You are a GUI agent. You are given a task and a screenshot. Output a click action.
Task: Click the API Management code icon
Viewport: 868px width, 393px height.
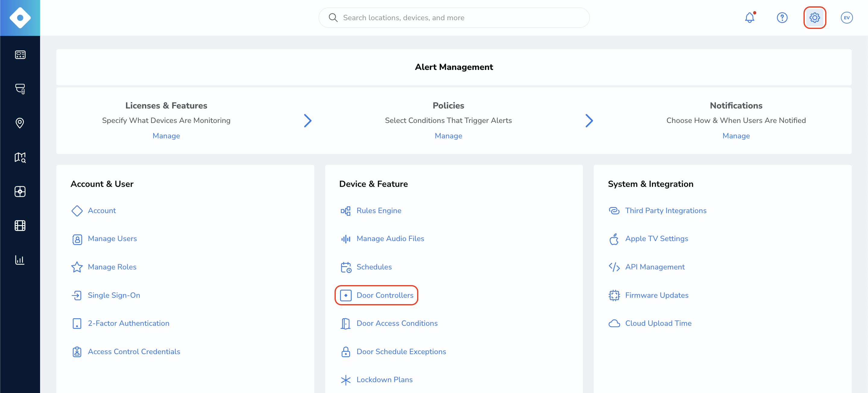(614, 267)
